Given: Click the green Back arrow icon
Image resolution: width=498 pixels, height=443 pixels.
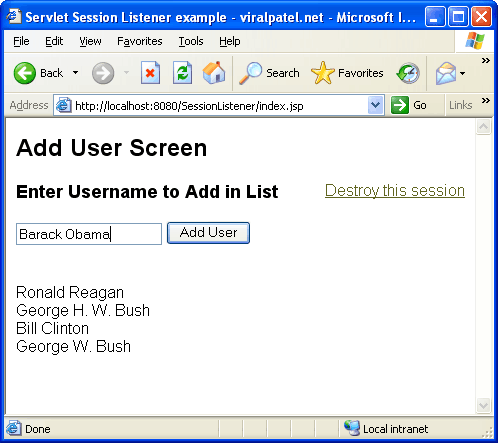Looking at the screenshot, I should pyautogui.click(x=25, y=73).
